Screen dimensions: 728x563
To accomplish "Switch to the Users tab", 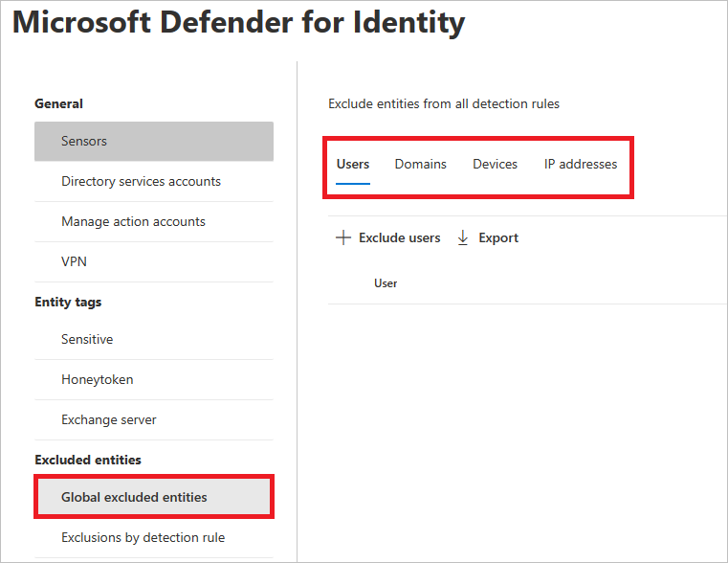I will tap(353, 165).
